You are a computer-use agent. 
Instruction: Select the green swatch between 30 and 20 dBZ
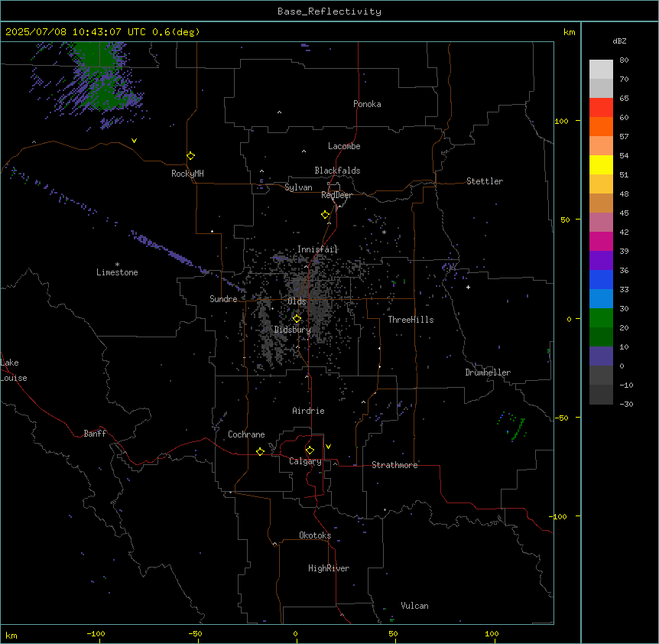[601, 318]
